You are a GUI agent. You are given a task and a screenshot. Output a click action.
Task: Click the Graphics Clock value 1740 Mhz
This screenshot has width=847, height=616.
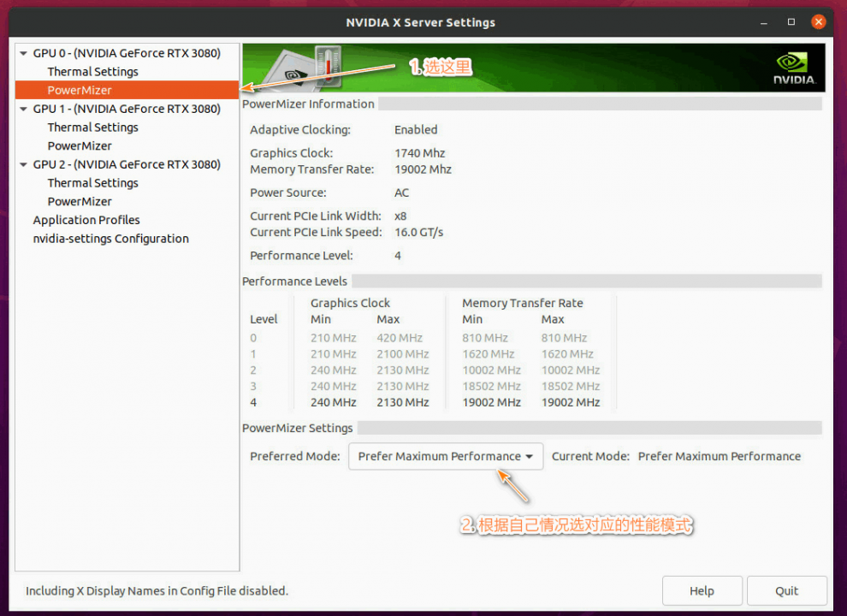[420, 153]
